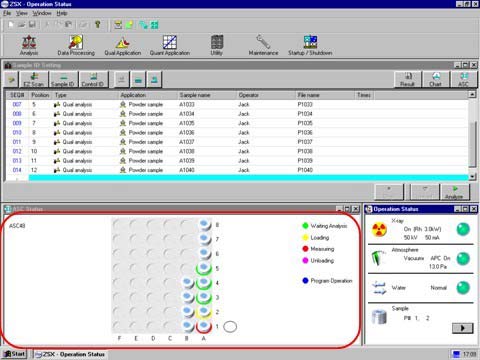Click the Windows Start button
This screenshot has height=360, width=480.
(14, 354)
